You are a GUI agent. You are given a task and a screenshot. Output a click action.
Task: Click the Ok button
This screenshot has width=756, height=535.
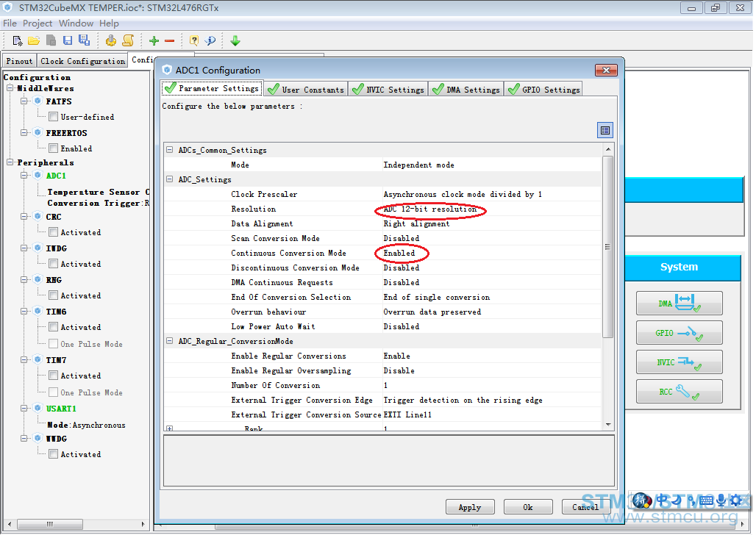coord(528,507)
